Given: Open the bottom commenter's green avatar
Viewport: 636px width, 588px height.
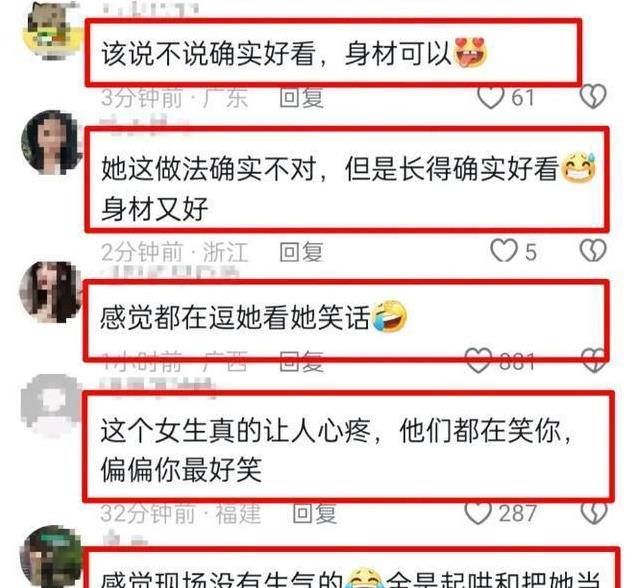Looking at the screenshot, I should (x=51, y=557).
